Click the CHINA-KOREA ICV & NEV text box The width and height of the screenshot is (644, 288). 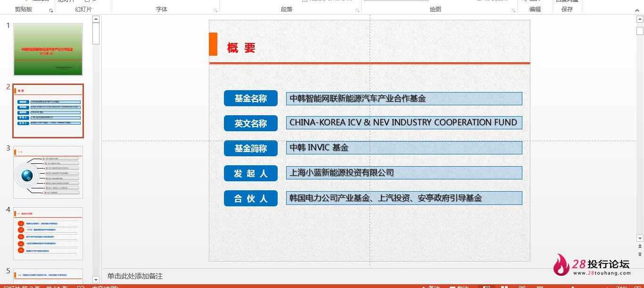(404, 123)
